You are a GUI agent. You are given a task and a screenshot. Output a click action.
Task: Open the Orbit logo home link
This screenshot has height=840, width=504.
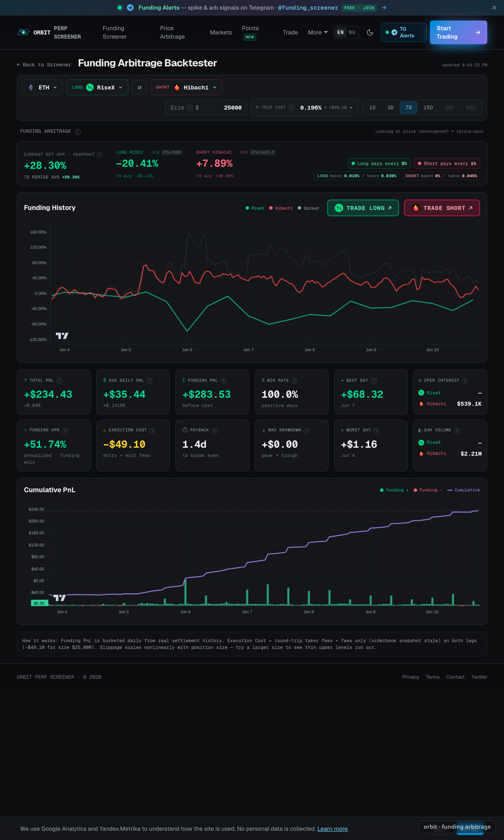49,32
